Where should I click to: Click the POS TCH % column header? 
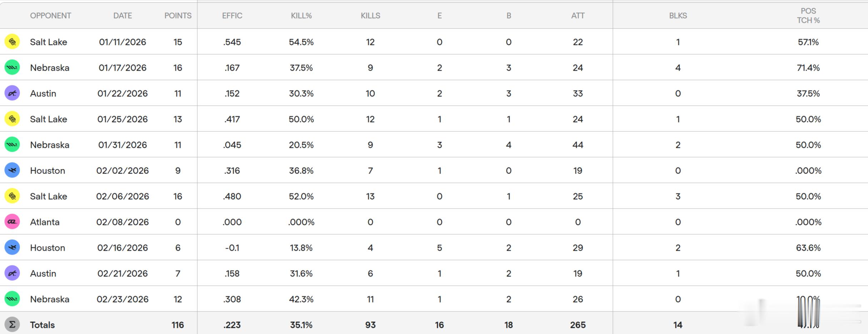click(808, 16)
